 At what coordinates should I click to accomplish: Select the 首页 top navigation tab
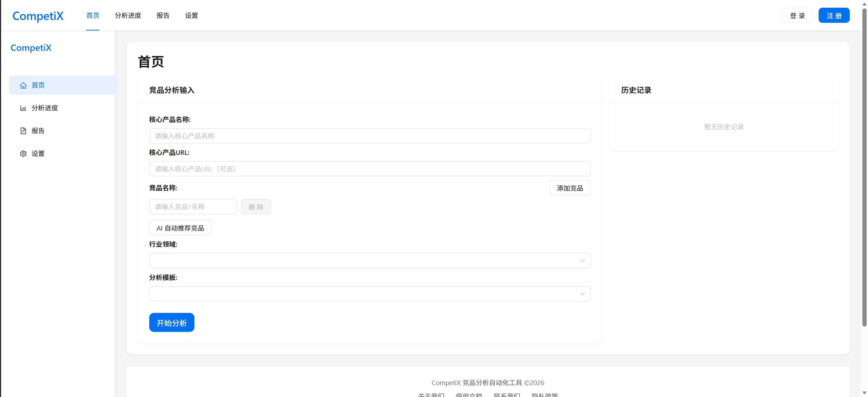[x=93, y=15]
